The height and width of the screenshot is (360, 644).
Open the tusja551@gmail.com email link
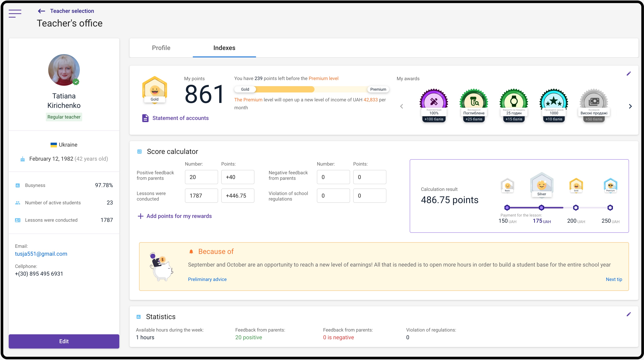(41, 254)
